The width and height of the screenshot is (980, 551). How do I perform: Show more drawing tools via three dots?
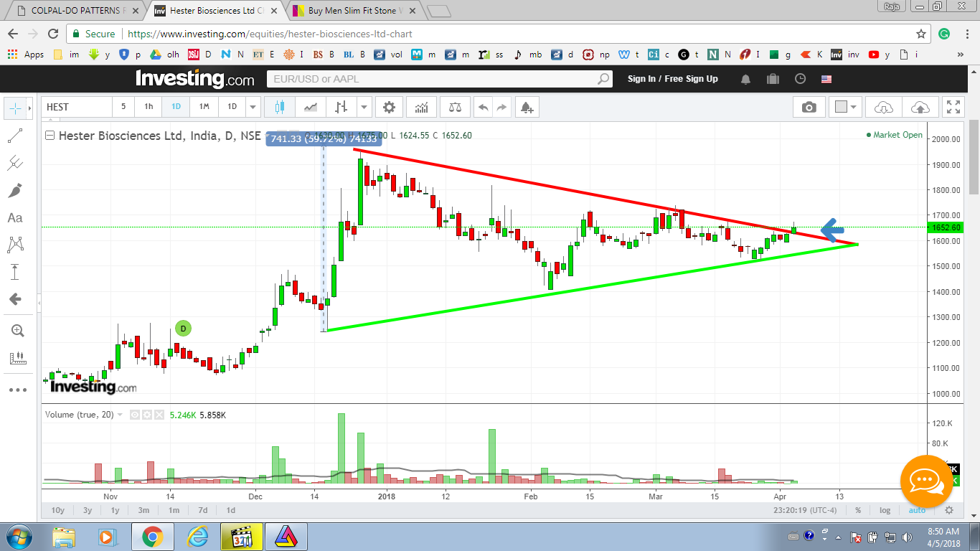click(17, 390)
